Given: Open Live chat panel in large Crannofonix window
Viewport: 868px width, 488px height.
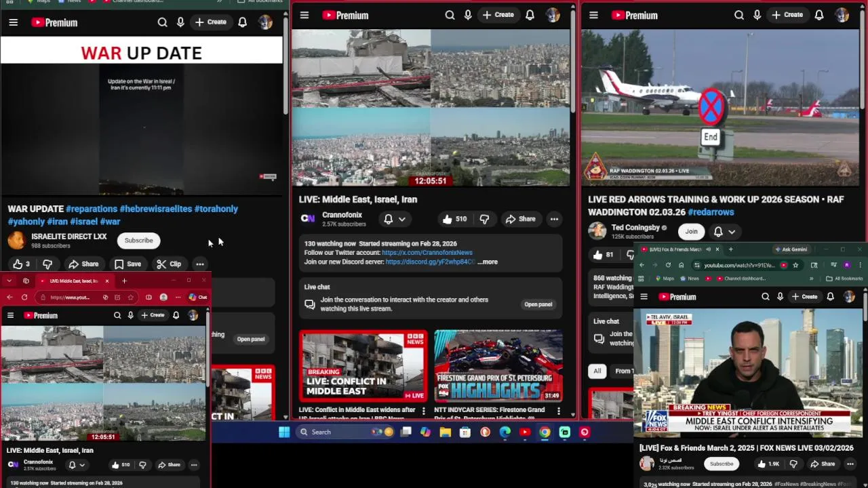Looking at the screenshot, I should click(x=538, y=304).
